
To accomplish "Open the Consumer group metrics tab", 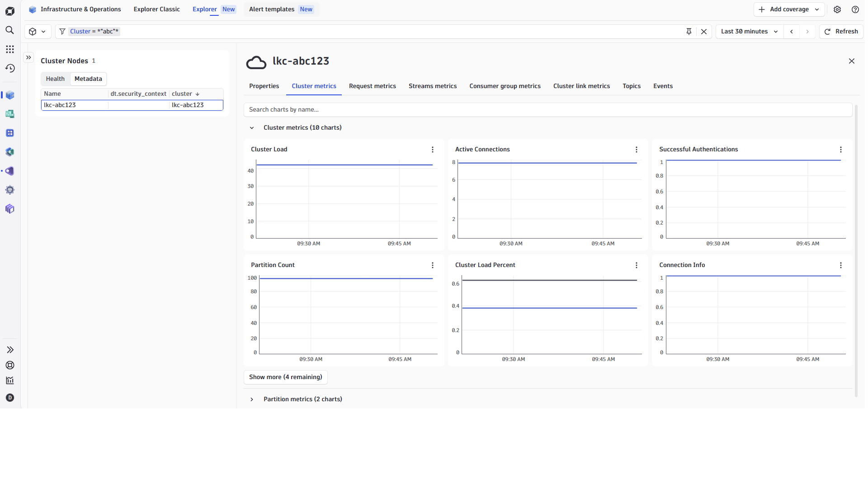I will coord(505,86).
